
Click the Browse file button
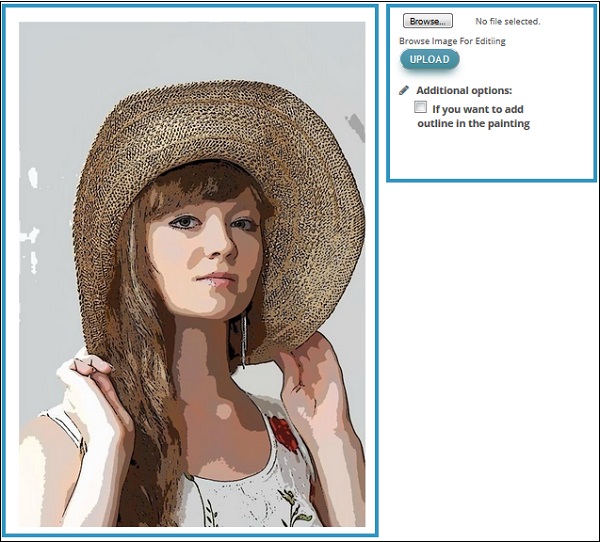click(428, 21)
